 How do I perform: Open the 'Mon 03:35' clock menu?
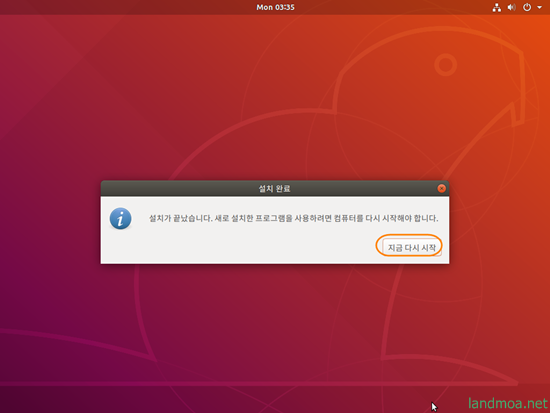click(275, 7)
